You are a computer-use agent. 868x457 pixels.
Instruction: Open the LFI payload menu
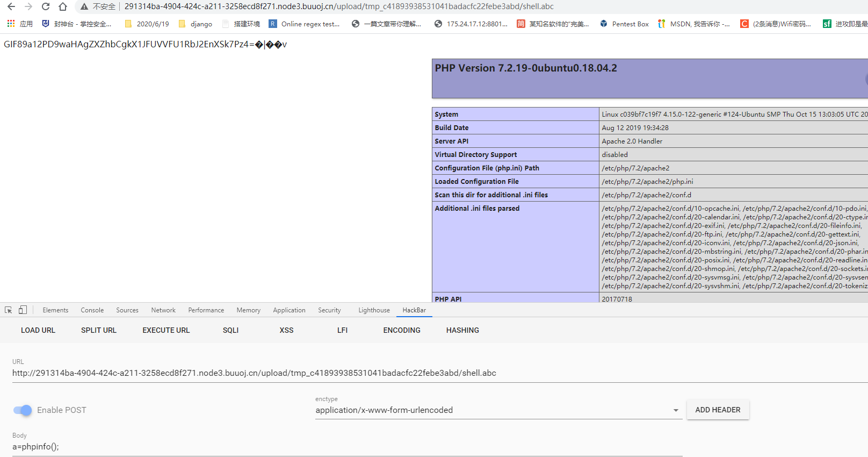coord(343,330)
